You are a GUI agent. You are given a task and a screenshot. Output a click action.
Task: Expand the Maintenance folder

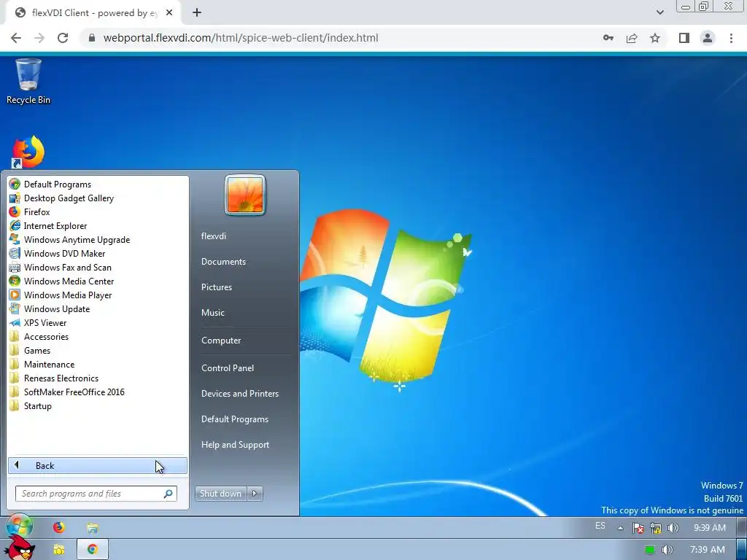[42, 365]
